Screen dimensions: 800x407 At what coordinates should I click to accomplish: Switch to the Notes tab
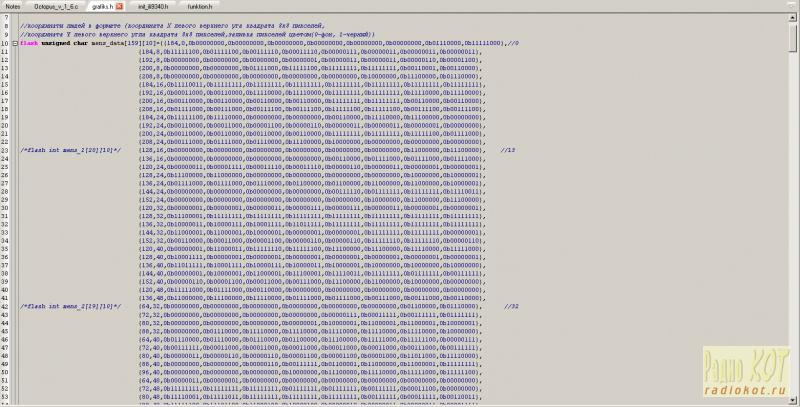click(x=13, y=6)
